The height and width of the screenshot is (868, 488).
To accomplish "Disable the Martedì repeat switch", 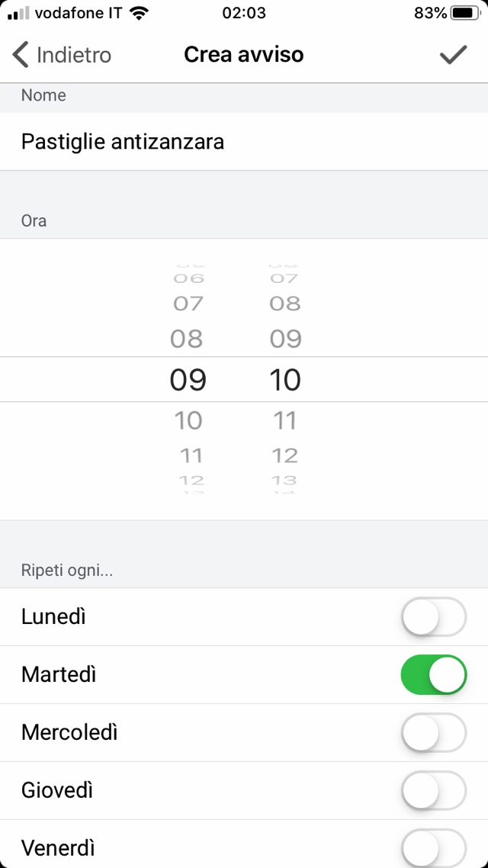I will [x=433, y=675].
